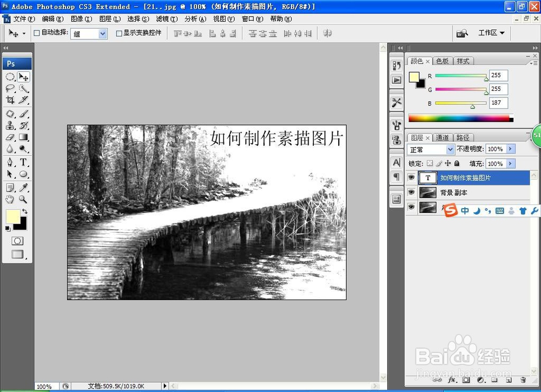Check the 显示变换控件 option
The image size is (541, 392).
coord(118,33)
